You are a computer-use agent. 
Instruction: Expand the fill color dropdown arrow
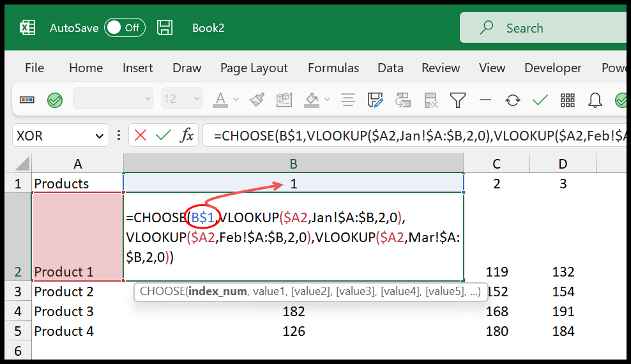(x=327, y=100)
